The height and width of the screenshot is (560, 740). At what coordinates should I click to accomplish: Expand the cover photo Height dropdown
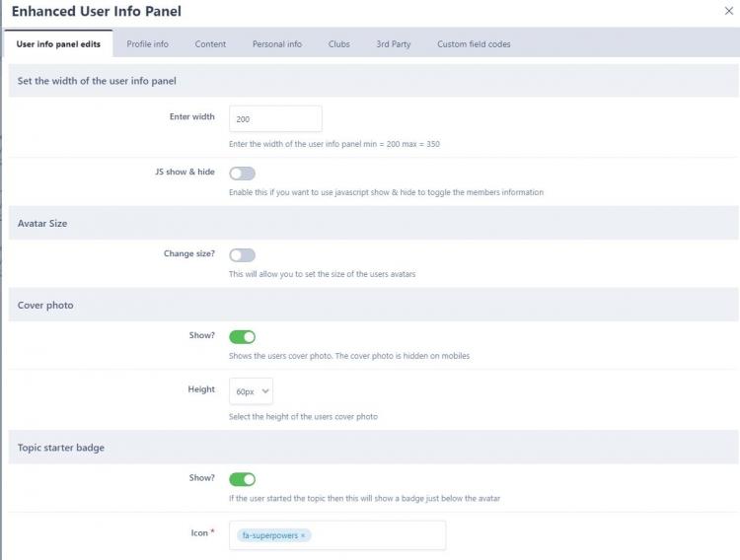251,391
